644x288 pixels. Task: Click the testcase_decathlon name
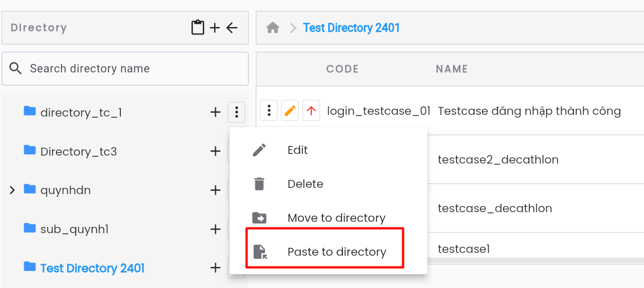pos(495,208)
